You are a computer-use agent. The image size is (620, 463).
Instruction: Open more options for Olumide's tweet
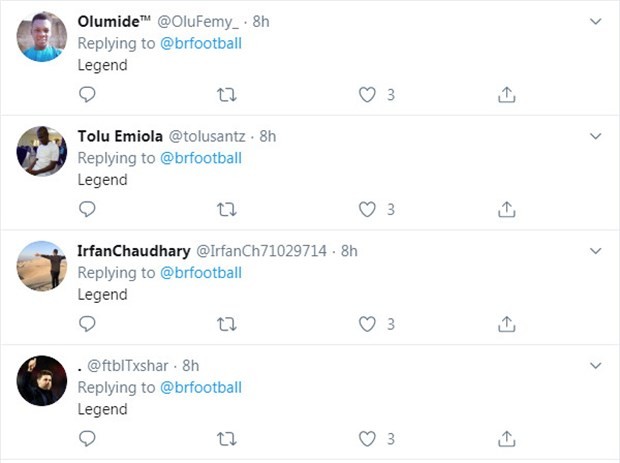(x=596, y=21)
